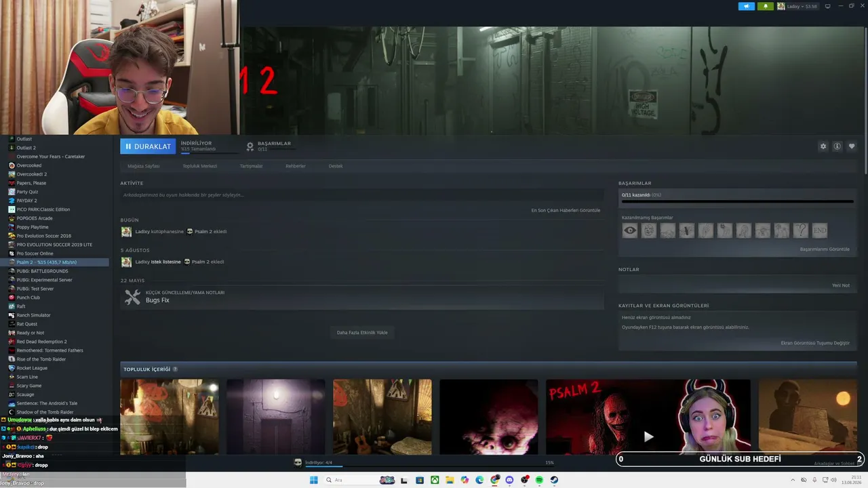868x488 pixels.
Task: Pause the download with the DURAKLAT button
Action: pyautogui.click(x=148, y=146)
